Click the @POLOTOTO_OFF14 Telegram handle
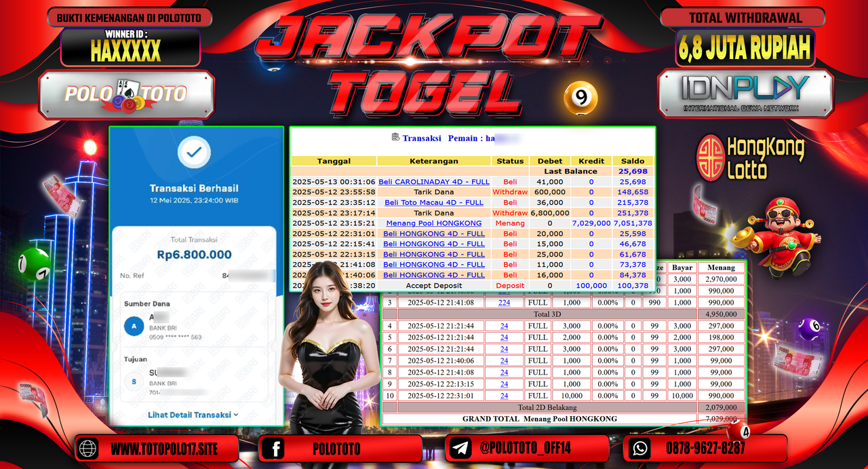The image size is (868, 469). pos(527,449)
